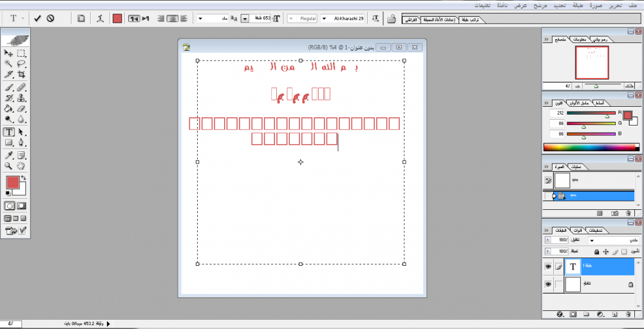Click the red text color swatch in options bar
Viewport: 644px width, 329px height.
tap(117, 19)
